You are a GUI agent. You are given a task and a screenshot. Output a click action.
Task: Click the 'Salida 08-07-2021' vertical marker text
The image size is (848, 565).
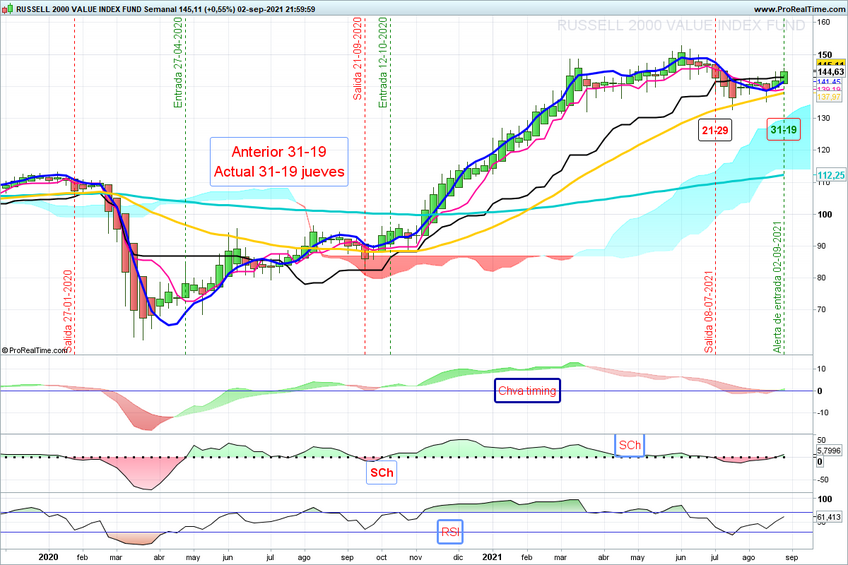(x=709, y=312)
